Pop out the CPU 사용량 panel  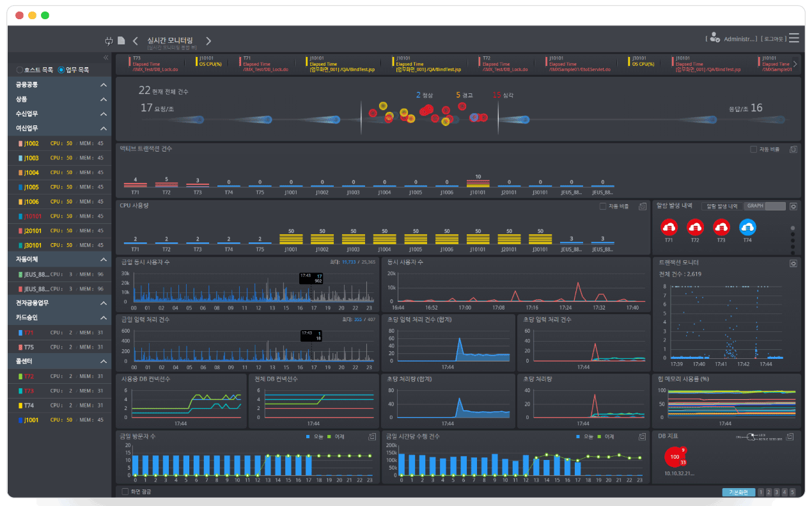pos(643,207)
